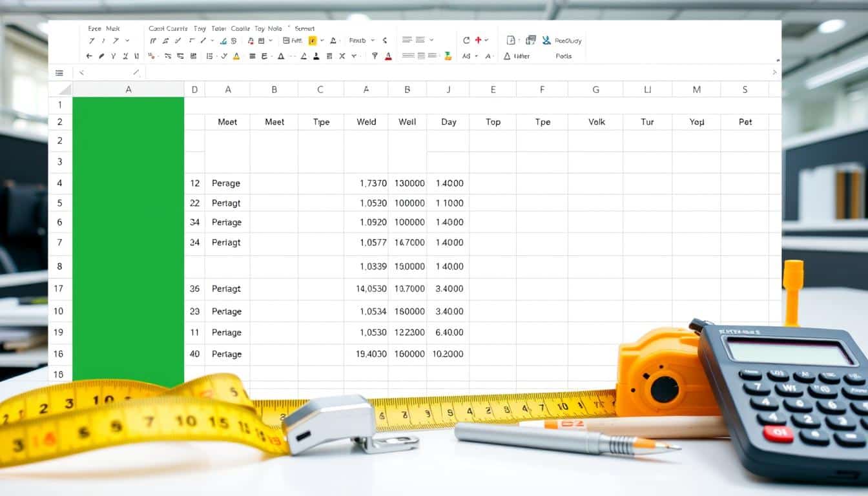Select the column header labeled J

coord(448,90)
